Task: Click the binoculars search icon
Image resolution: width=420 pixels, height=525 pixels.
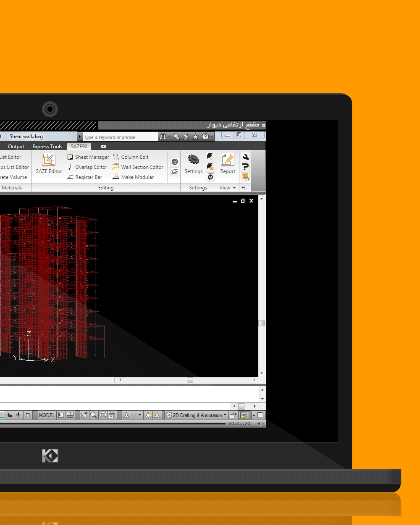Action: pos(163,136)
